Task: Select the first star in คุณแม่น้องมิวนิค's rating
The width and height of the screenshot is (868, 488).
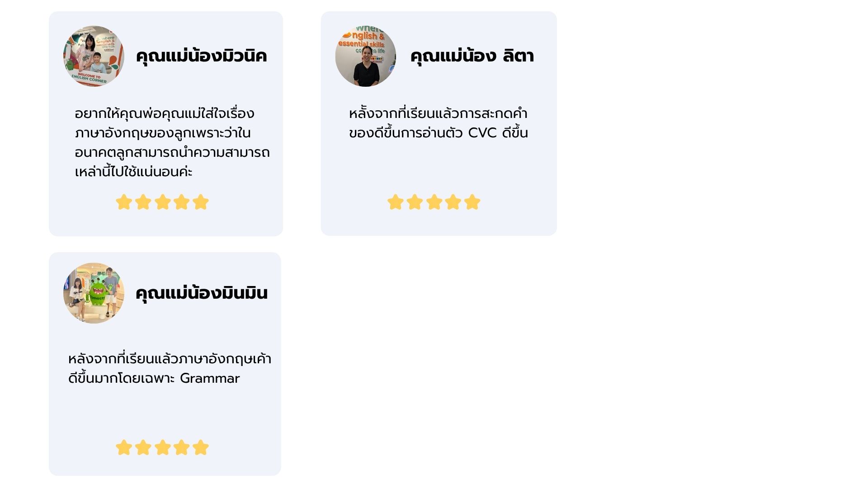Action: (124, 202)
